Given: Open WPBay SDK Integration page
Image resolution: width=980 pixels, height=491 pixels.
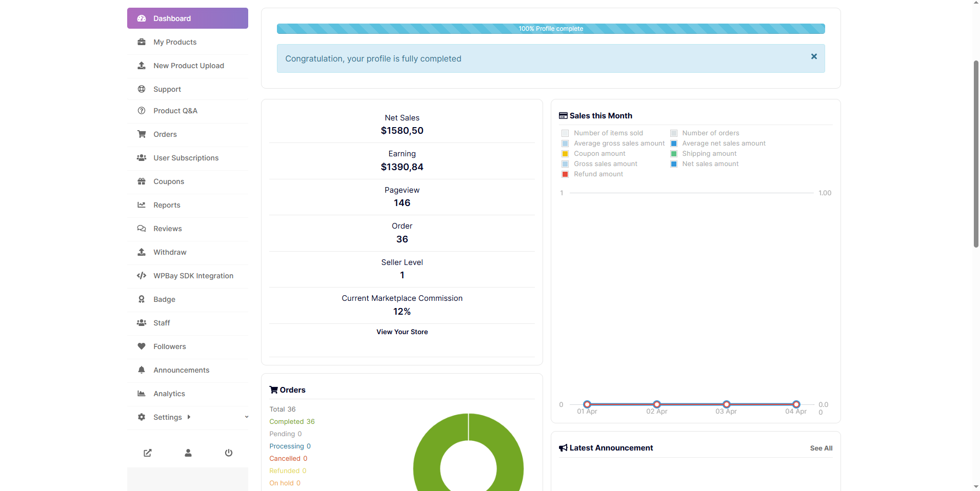Looking at the screenshot, I should (188, 276).
